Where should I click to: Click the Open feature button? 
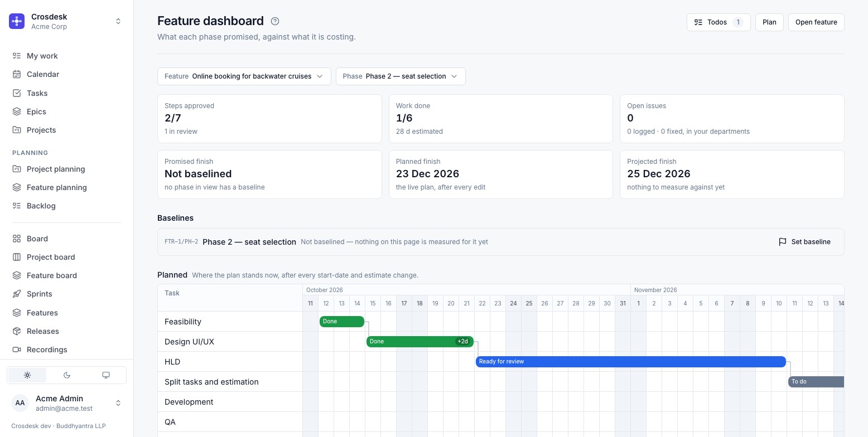click(816, 22)
